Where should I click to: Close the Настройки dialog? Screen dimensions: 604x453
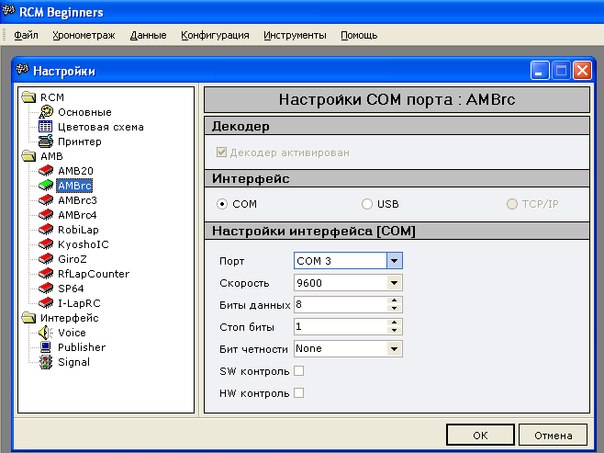pos(582,70)
